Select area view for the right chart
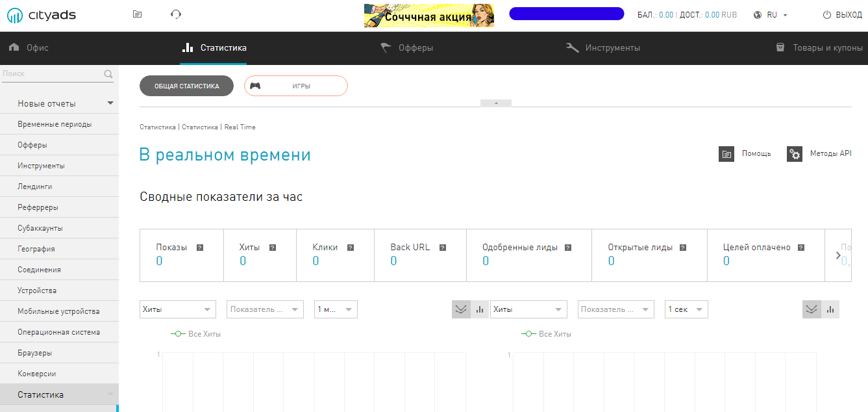Image resolution: width=868 pixels, height=412 pixels. click(812, 309)
